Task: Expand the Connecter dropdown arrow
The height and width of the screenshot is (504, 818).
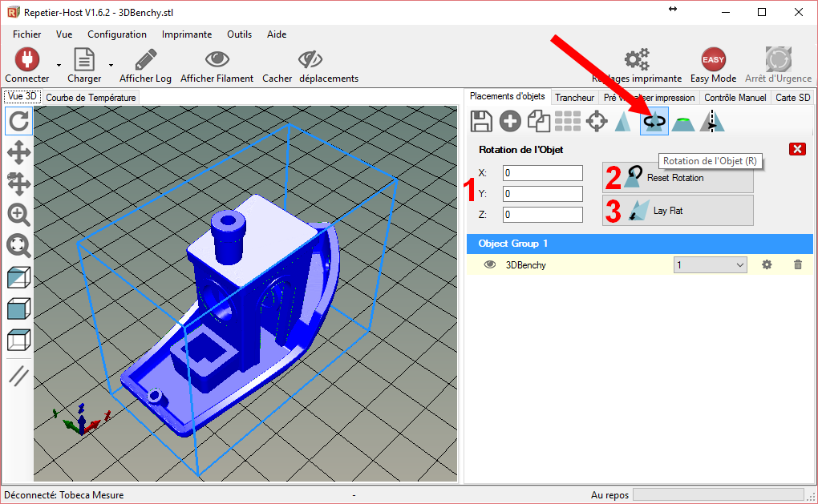Action: pyautogui.click(x=59, y=65)
